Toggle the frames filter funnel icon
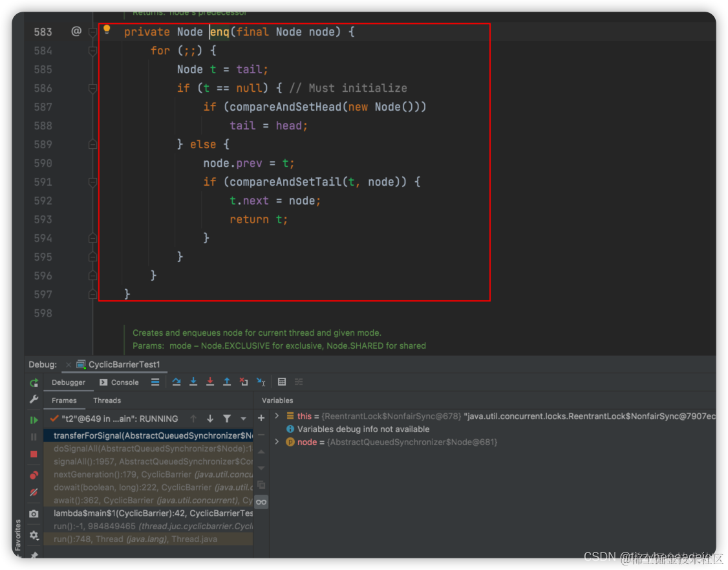Image resolution: width=728 pixels, height=570 pixels. click(x=226, y=418)
